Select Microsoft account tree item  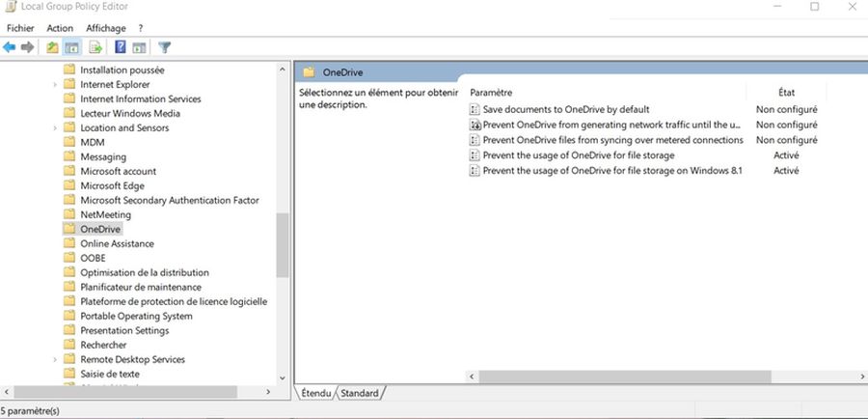[x=119, y=171]
